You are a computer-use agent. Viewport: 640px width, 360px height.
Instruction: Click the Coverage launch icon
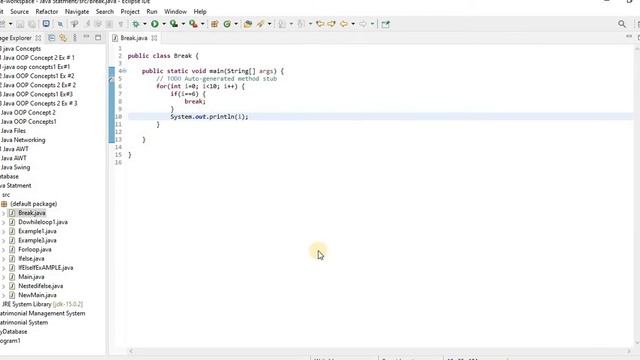point(174,24)
